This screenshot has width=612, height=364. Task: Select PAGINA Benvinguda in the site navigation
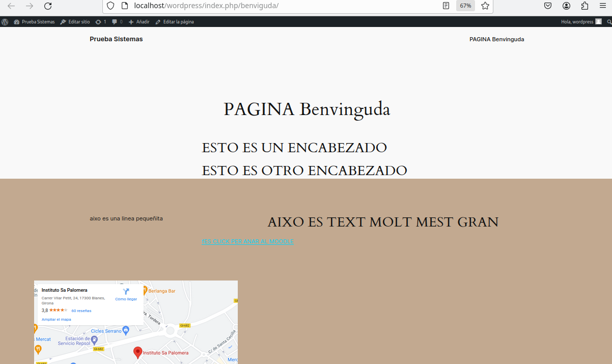coord(497,39)
